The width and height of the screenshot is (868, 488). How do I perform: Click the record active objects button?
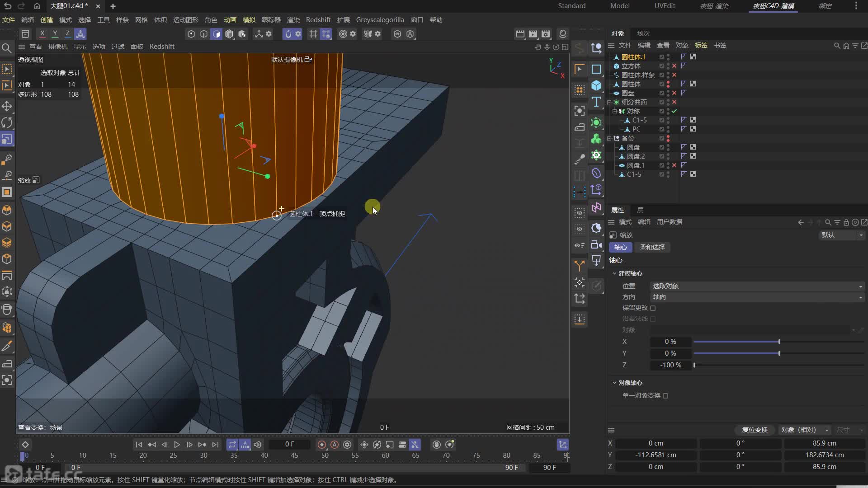(322, 445)
